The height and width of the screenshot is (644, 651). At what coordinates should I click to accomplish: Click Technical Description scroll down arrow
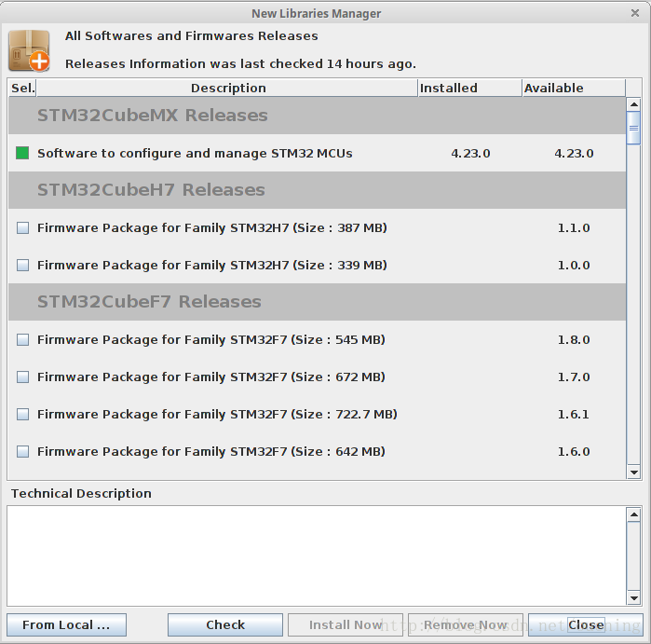(633, 598)
